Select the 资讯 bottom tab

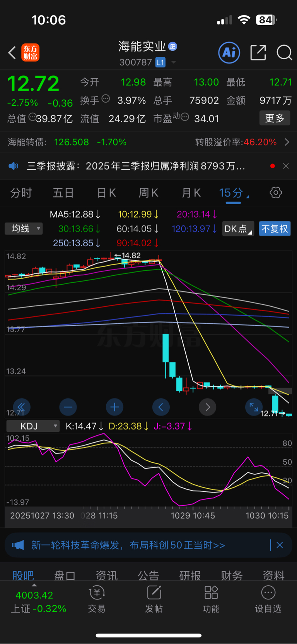(106, 575)
